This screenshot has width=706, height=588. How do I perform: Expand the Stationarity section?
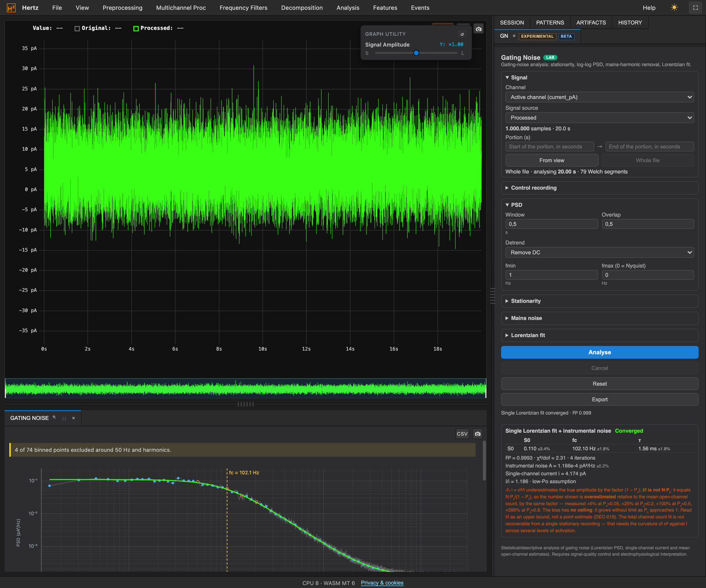tap(599, 301)
